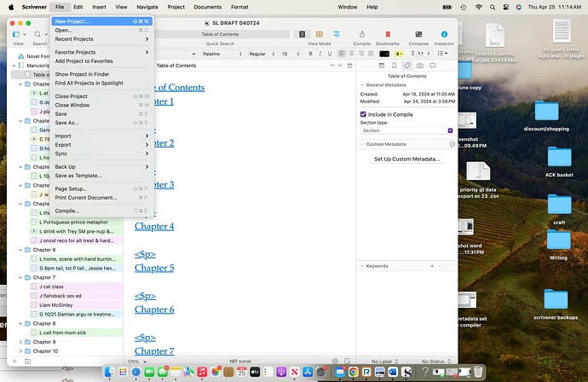Click the Quick Search field
The height and width of the screenshot is (382, 588).
pyautogui.click(x=221, y=34)
